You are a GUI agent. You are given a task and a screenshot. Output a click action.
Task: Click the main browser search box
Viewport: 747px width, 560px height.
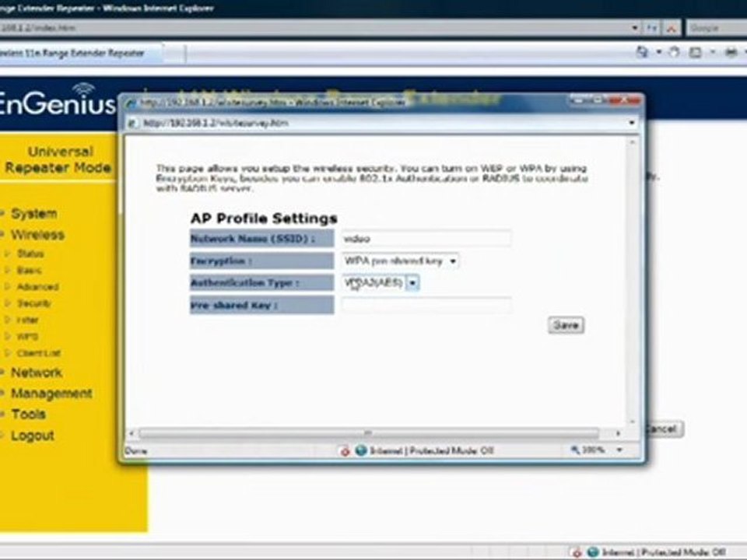717,28
